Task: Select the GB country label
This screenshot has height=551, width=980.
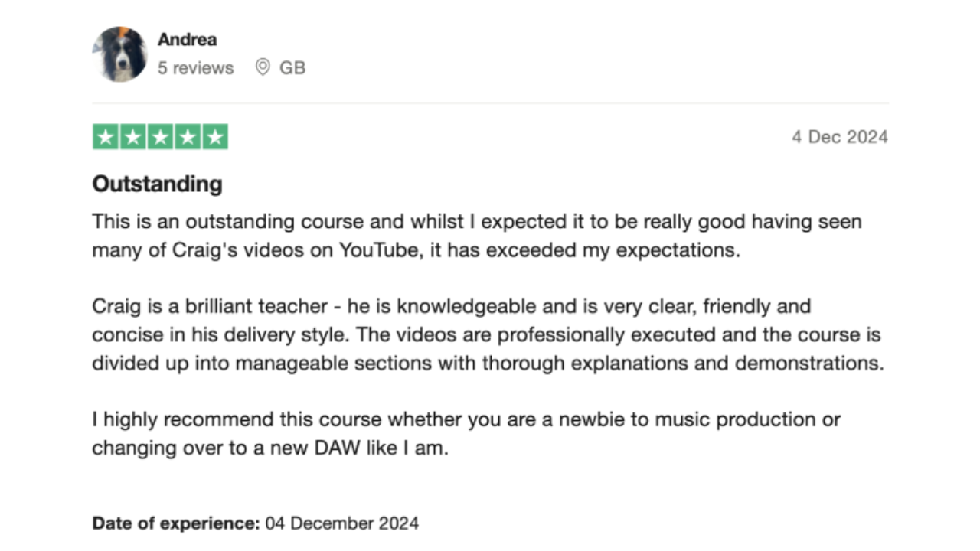Action: tap(292, 68)
